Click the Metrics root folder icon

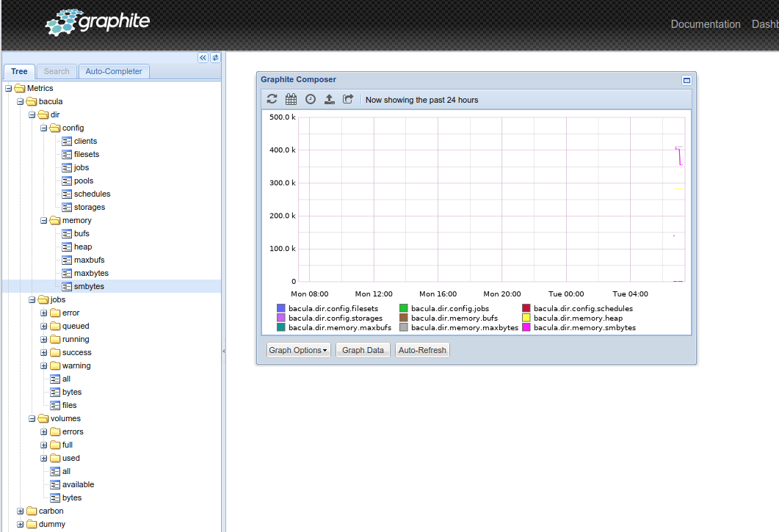20,88
